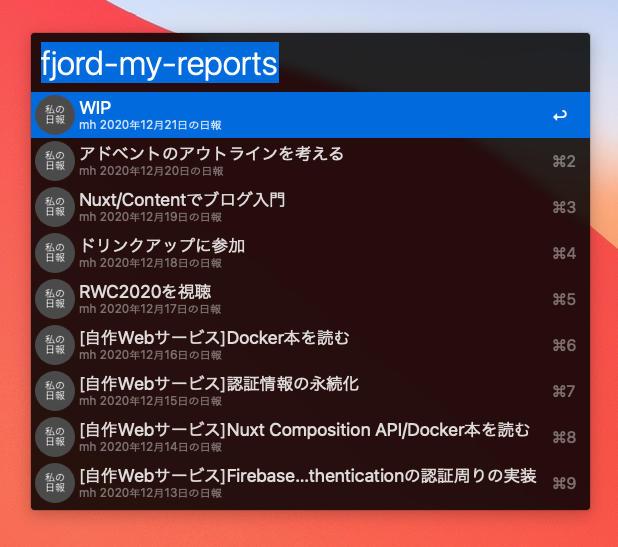Click the ⌘6 shortcut label
This screenshot has width=618, height=547.
[x=564, y=345]
